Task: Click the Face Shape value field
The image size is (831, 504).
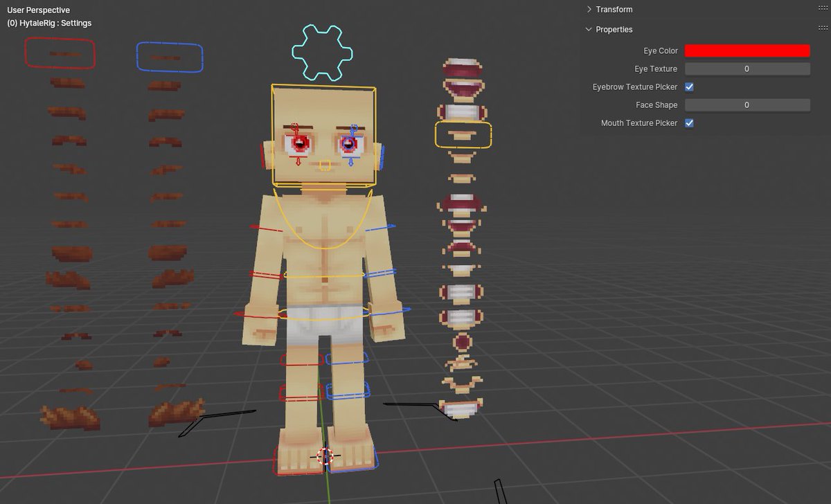Action: [747, 105]
